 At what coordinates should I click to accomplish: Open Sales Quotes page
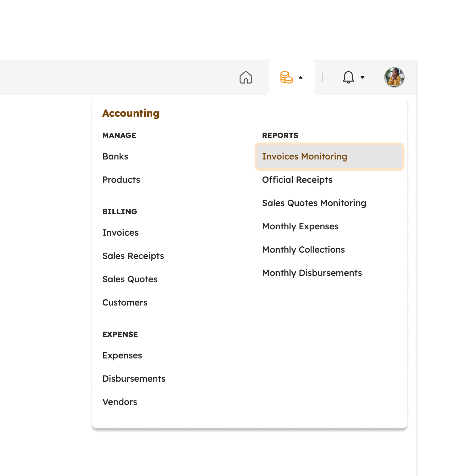point(130,279)
